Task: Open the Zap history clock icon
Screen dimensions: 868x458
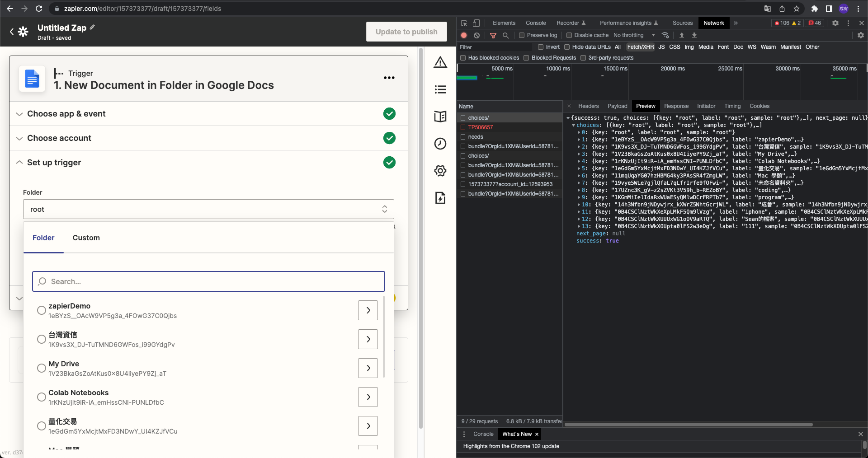Action: click(440, 144)
